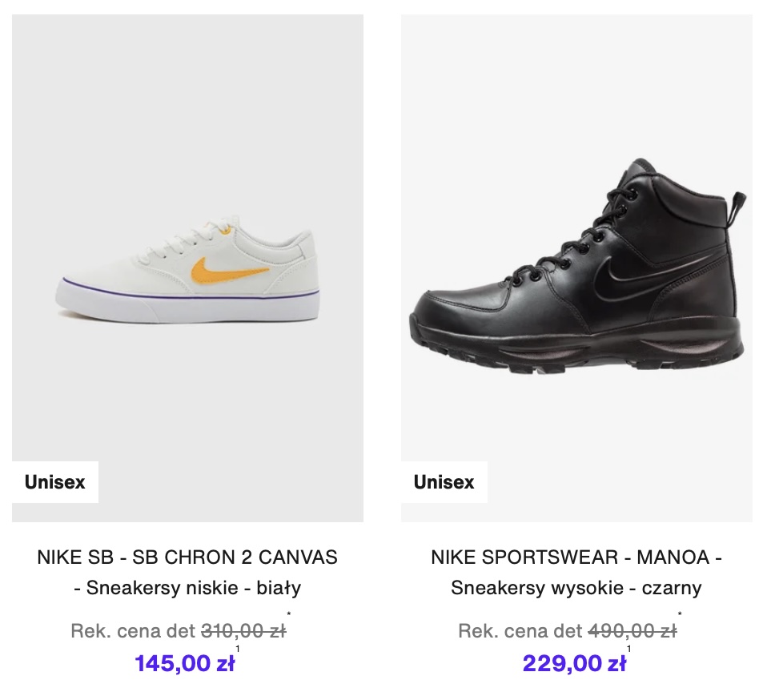This screenshot has height=700, width=767.
Task: Click the 'Sneakersy niskie - biały' description
Action: click(187, 588)
